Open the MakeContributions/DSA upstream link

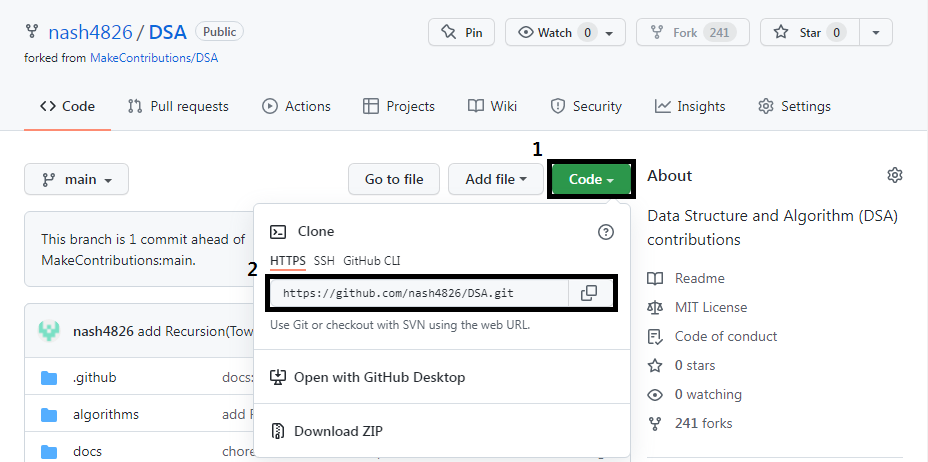coord(154,59)
